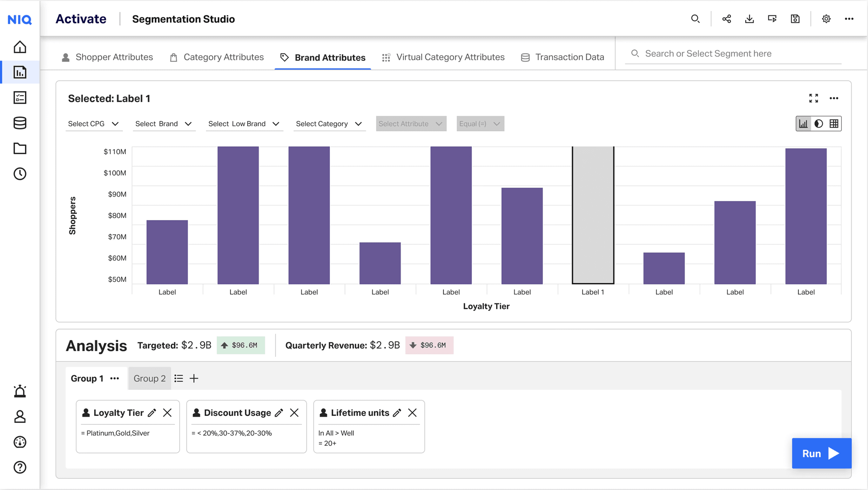Image resolution: width=868 pixels, height=490 pixels.
Task: Open the Select CPG dropdown
Action: [x=93, y=124]
